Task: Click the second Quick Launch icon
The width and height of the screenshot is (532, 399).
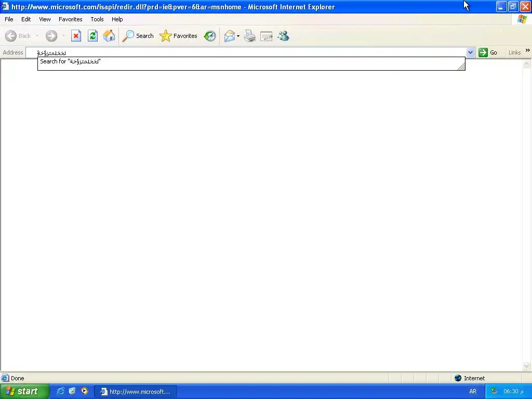Action: (x=72, y=391)
